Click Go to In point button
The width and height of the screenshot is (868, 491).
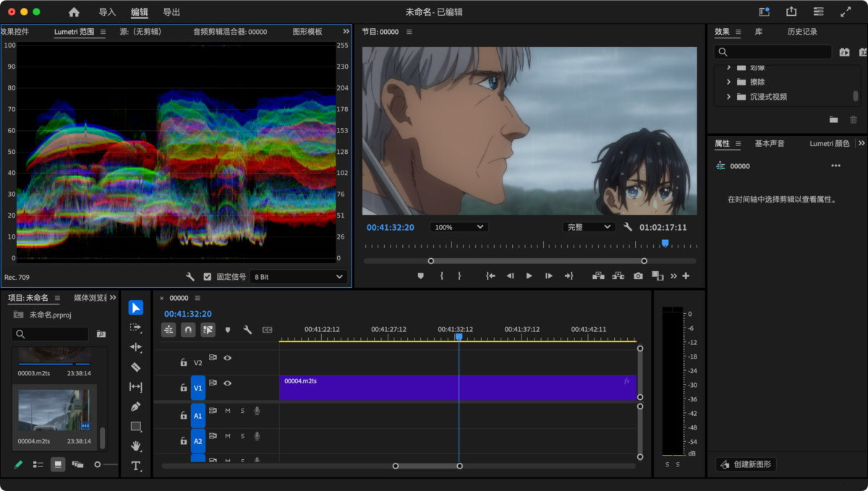pos(490,276)
